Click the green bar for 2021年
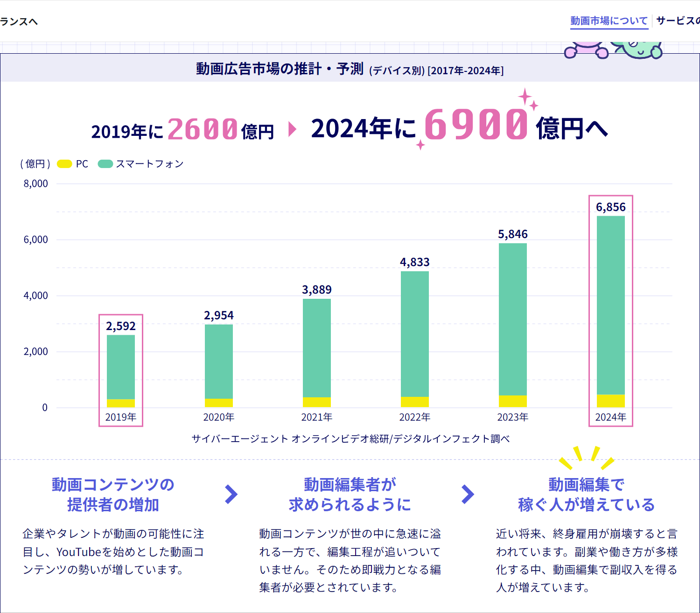 pyautogui.click(x=317, y=348)
